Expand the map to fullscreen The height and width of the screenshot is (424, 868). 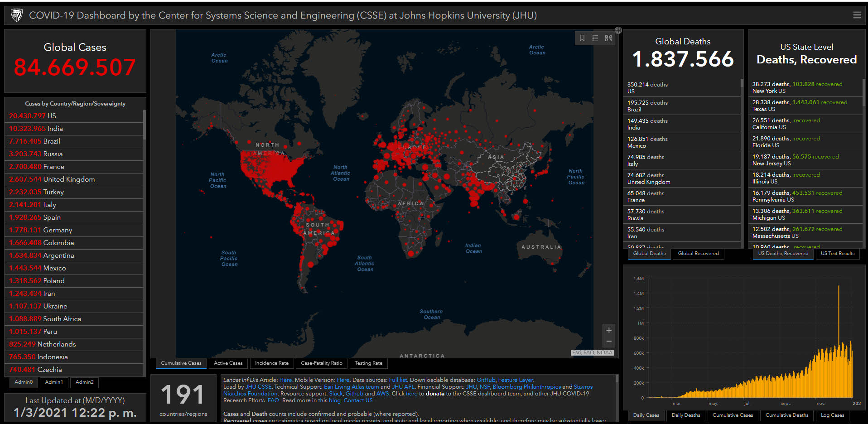(618, 30)
